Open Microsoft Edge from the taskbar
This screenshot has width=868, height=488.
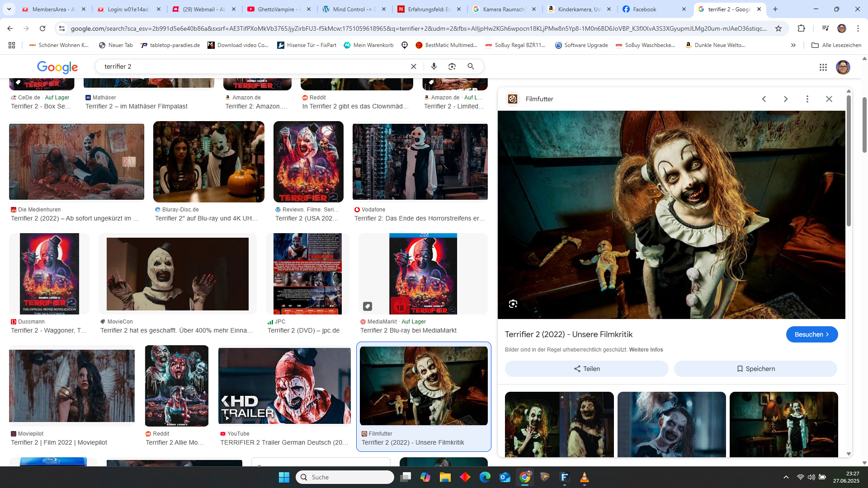[485, 477]
